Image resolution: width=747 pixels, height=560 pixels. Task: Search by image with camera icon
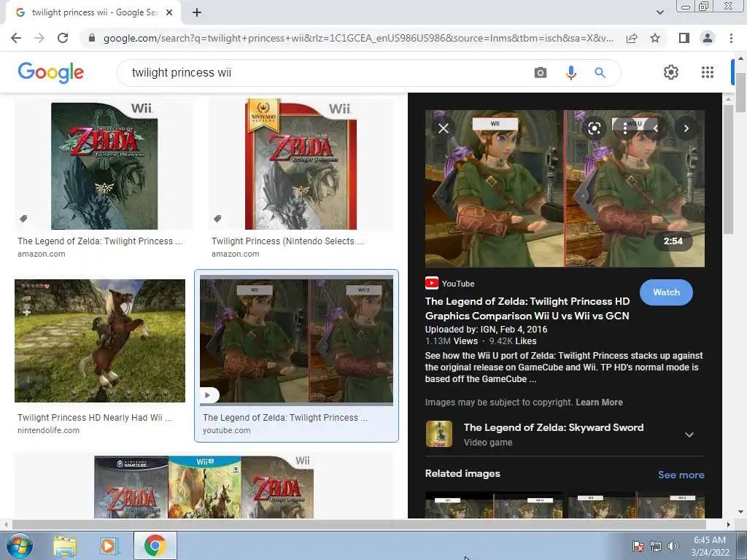(x=541, y=73)
